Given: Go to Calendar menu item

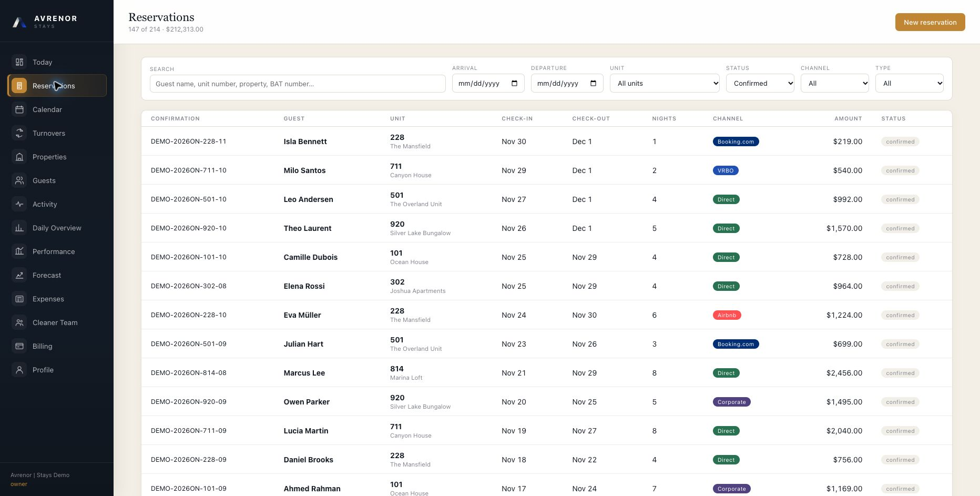Looking at the screenshot, I should 57,109.
